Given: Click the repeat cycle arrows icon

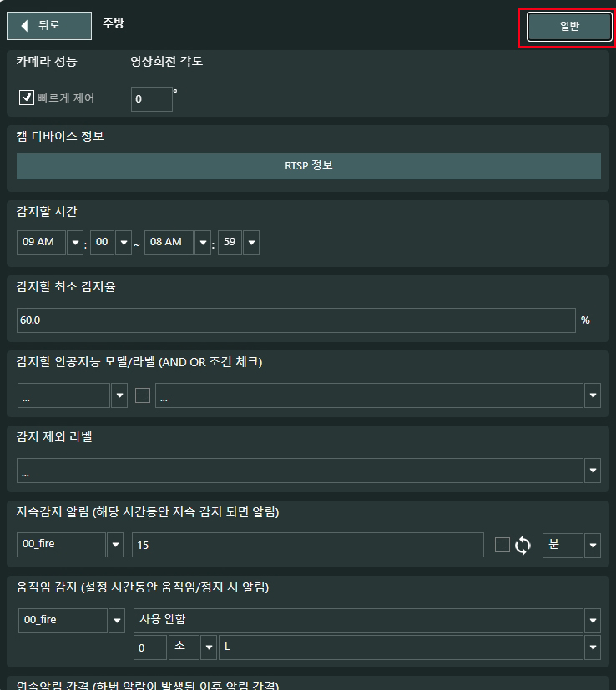Looking at the screenshot, I should [523, 546].
